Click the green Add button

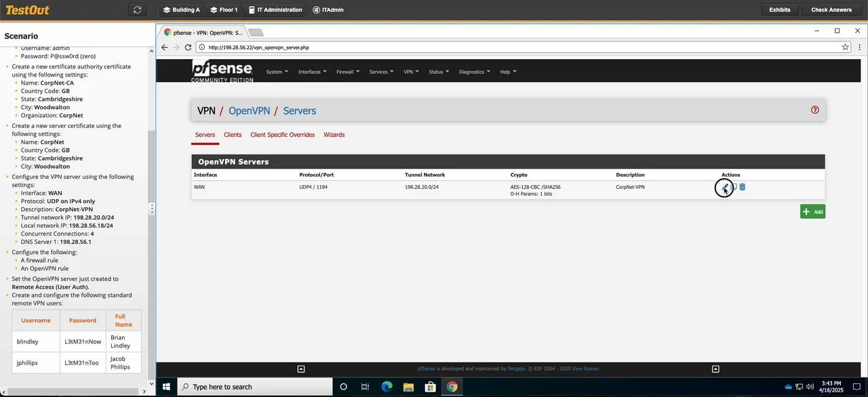812,211
